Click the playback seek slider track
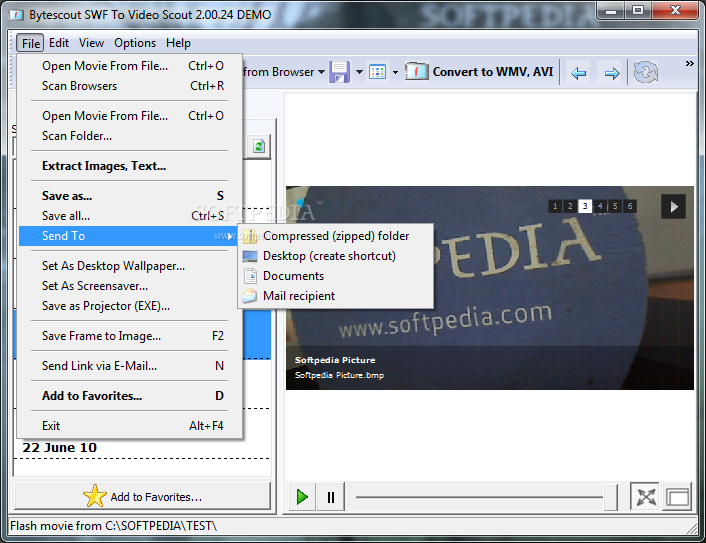Screen dimensions: 706x543 [479, 497]
